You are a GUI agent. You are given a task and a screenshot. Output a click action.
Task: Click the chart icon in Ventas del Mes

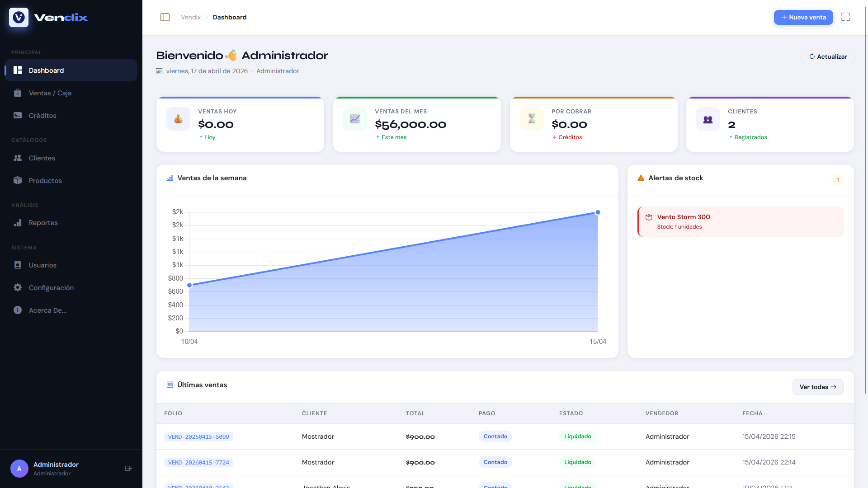pyautogui.click(x=355, y=119)
